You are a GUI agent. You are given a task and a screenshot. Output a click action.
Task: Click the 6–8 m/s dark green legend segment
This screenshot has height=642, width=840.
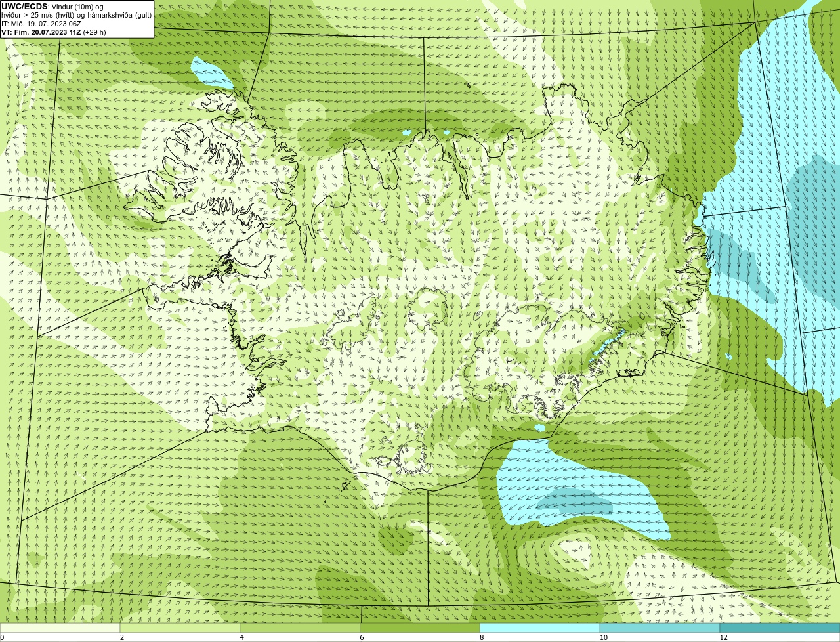[420, 628]
